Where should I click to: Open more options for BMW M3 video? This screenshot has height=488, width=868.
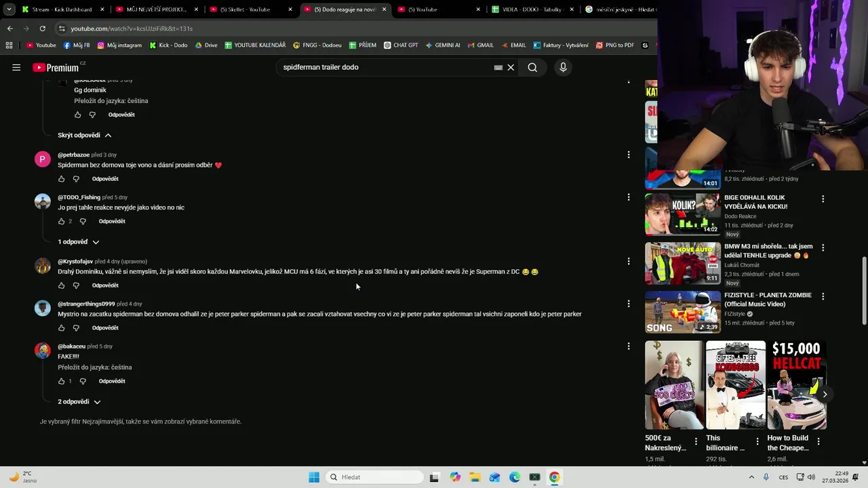click(x=823, y=248)
